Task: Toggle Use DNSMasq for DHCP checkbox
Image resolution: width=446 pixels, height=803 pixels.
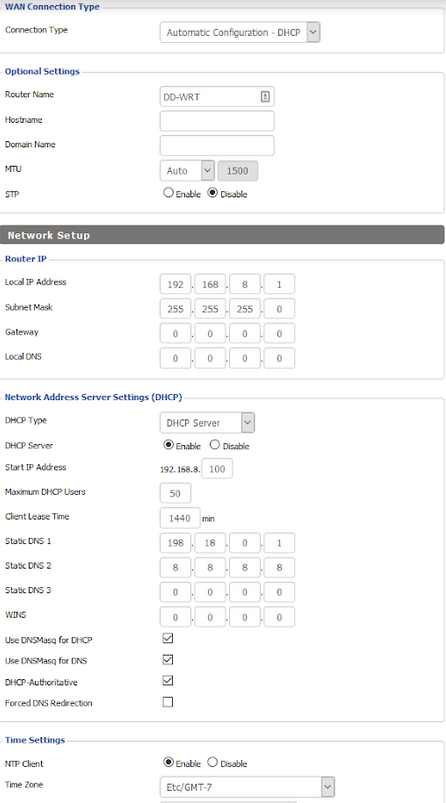Action: click(x=167, y=638)
